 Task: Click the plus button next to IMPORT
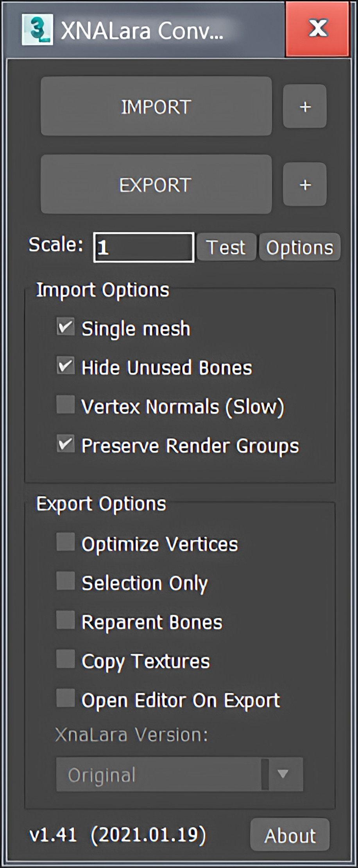pos(305,107)
